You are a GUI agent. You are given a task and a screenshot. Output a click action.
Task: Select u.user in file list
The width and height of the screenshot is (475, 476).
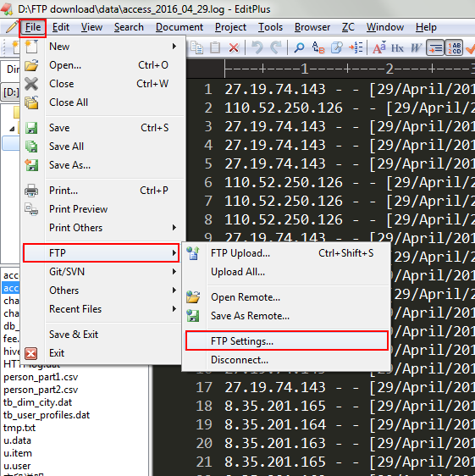[17, 466]
